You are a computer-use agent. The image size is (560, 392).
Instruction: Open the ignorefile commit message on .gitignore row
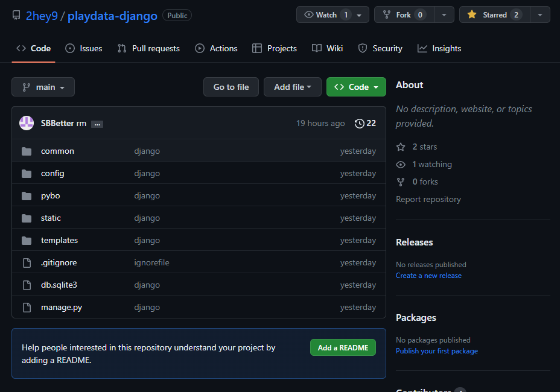(152, 262)
